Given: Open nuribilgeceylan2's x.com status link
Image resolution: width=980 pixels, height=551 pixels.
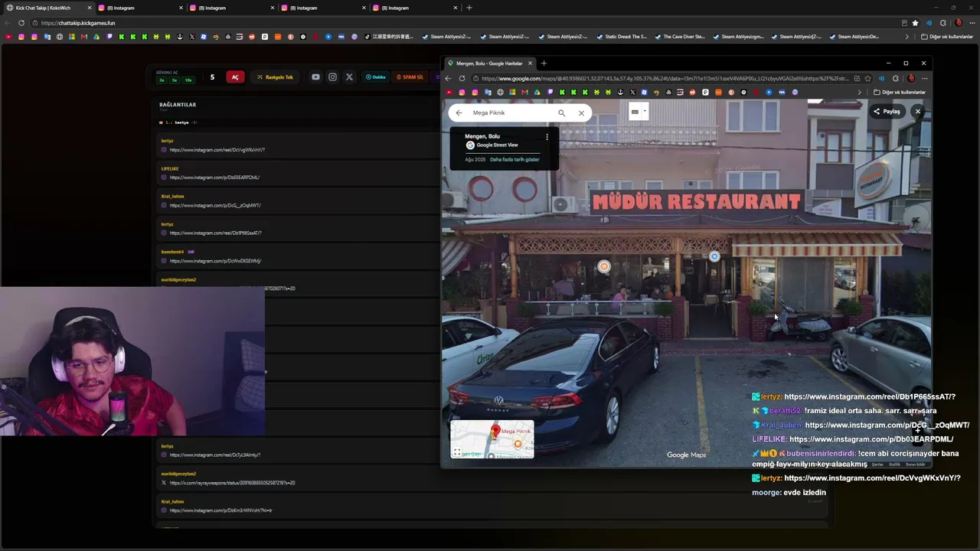Looking at the screenshot, I should [x=233, y=483].
